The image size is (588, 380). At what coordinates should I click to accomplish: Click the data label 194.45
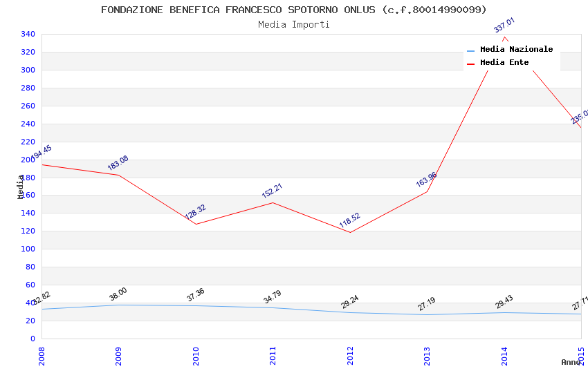pyautogui.click(x=41, y=152)
